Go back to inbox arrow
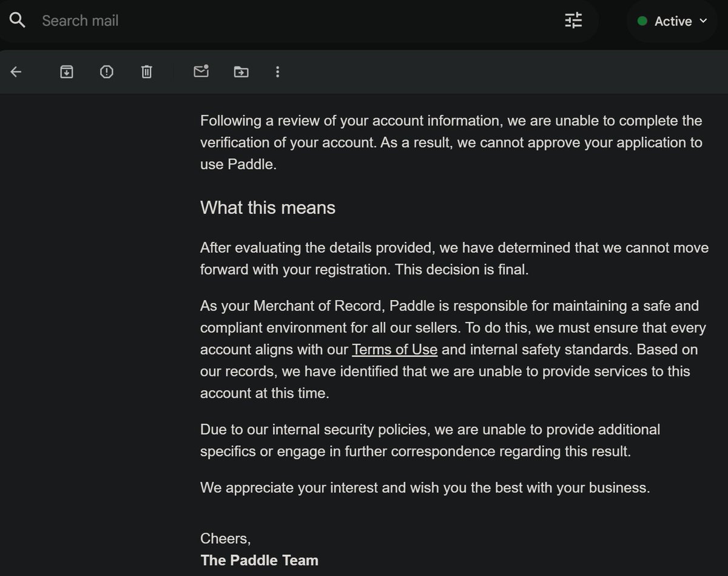The width and height of the screenshot is (728, 576). pos(16,72)
